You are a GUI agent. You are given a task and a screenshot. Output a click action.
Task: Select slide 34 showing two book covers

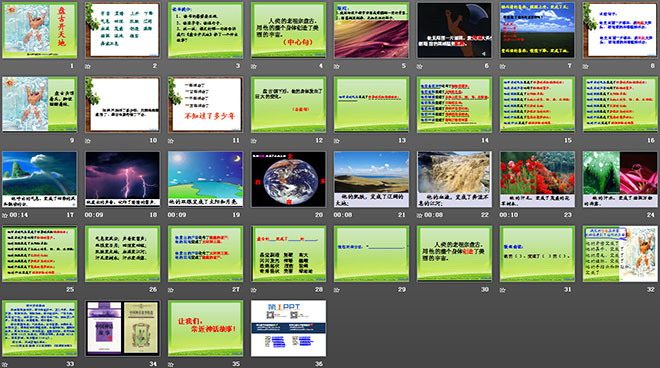pyautogui.click(x=122, y=328)
